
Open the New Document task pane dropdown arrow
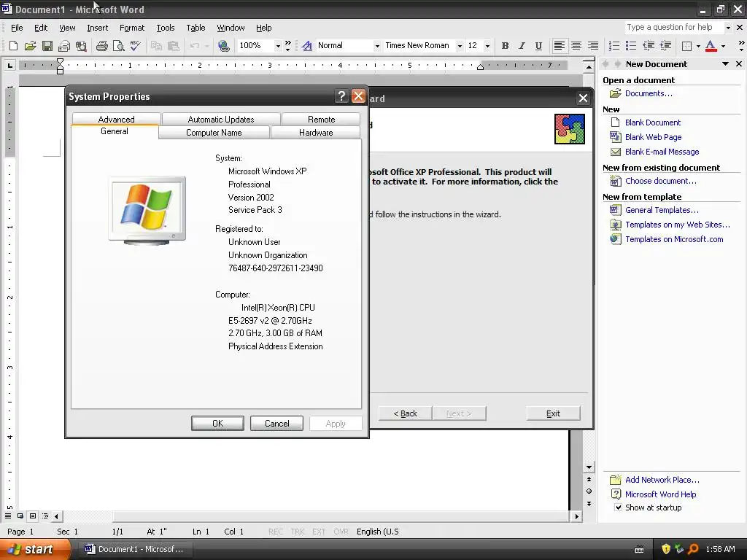725,64
